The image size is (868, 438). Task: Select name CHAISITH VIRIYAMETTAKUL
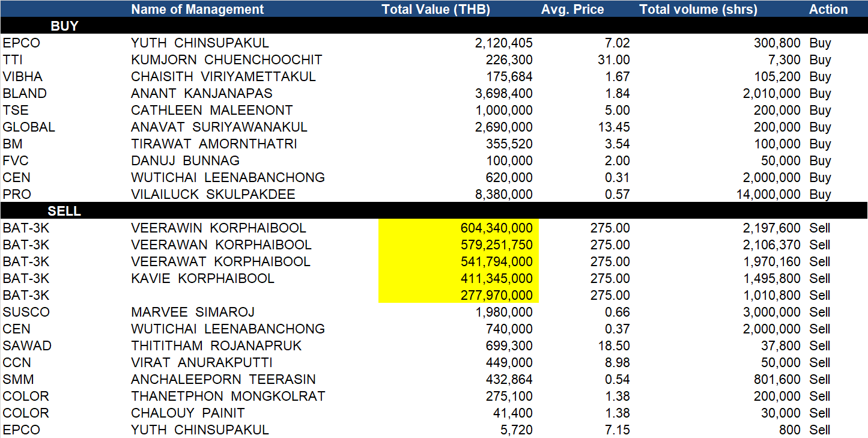(223, 76)
